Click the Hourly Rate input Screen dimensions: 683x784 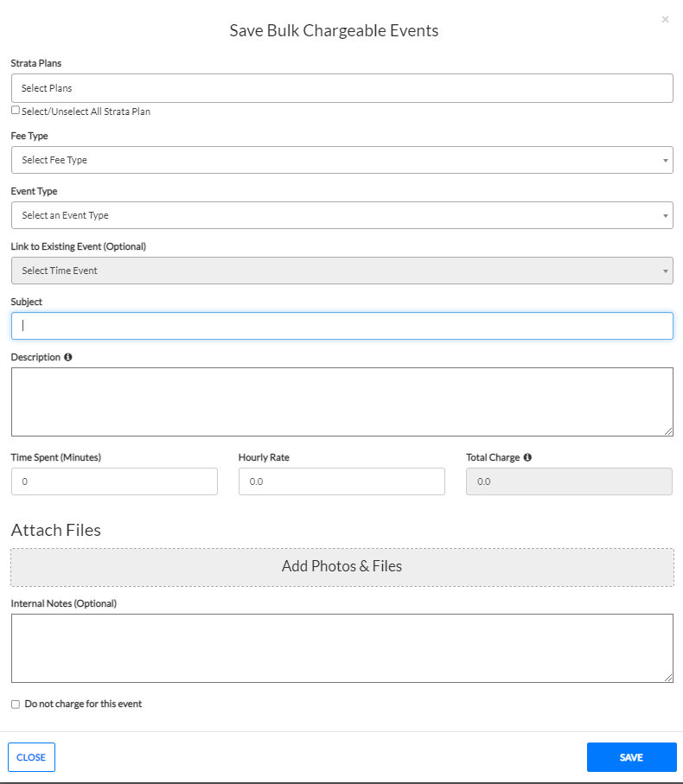(x=341, y=481)
